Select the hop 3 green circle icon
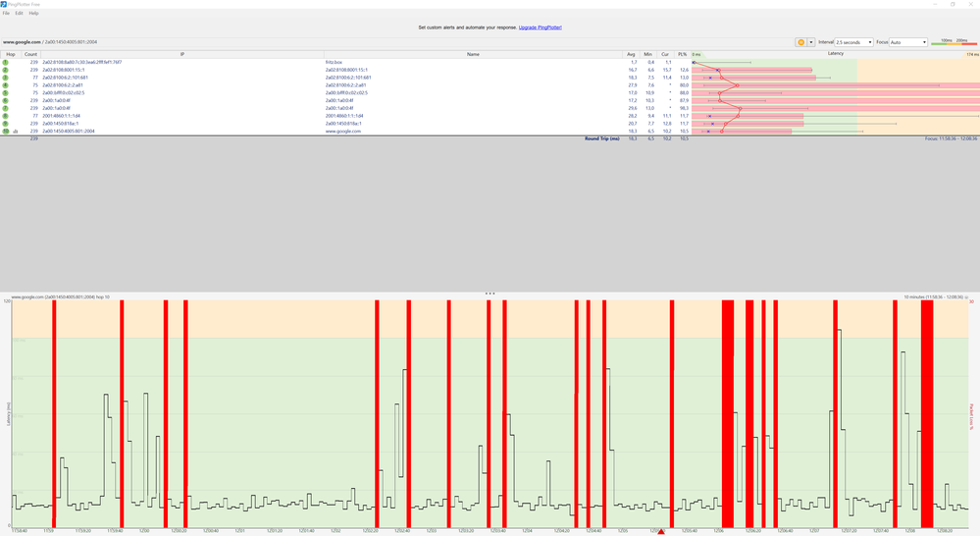 tap(6, 78)
